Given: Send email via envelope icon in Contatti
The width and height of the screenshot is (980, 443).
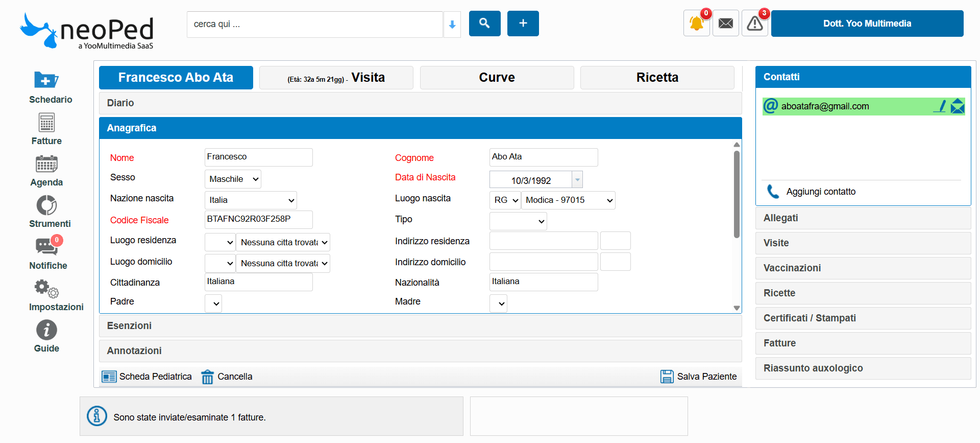Looking at the screenshot, I should tap(958, 106).
